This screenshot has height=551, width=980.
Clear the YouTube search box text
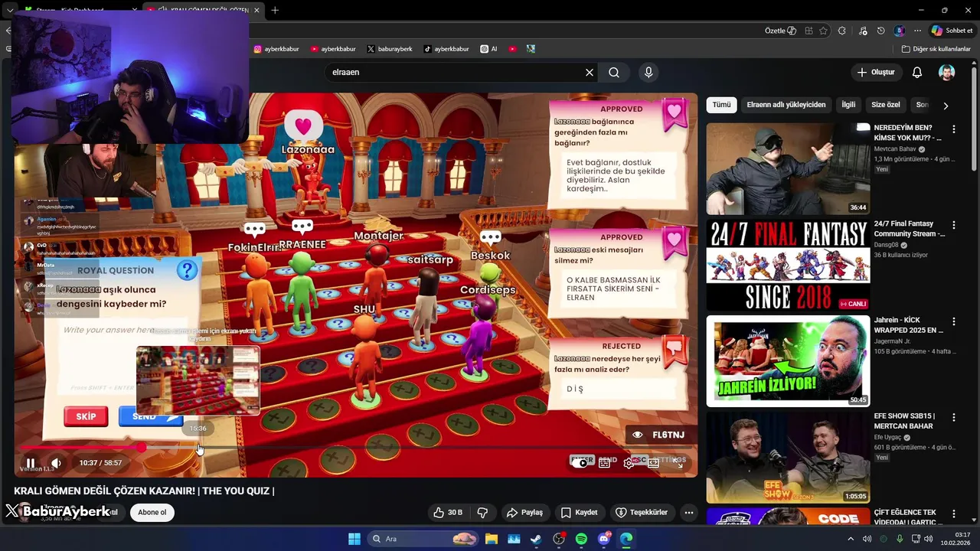click(590, 72)
